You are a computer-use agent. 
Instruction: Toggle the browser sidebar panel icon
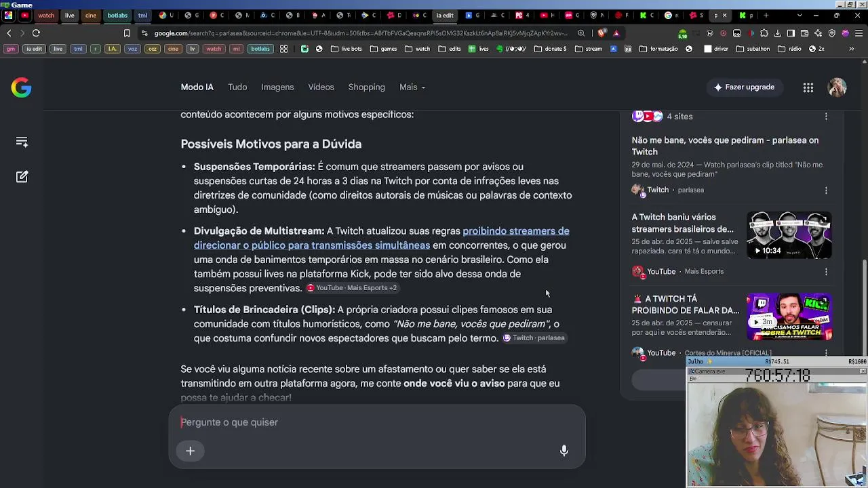[x=791, y=33]
